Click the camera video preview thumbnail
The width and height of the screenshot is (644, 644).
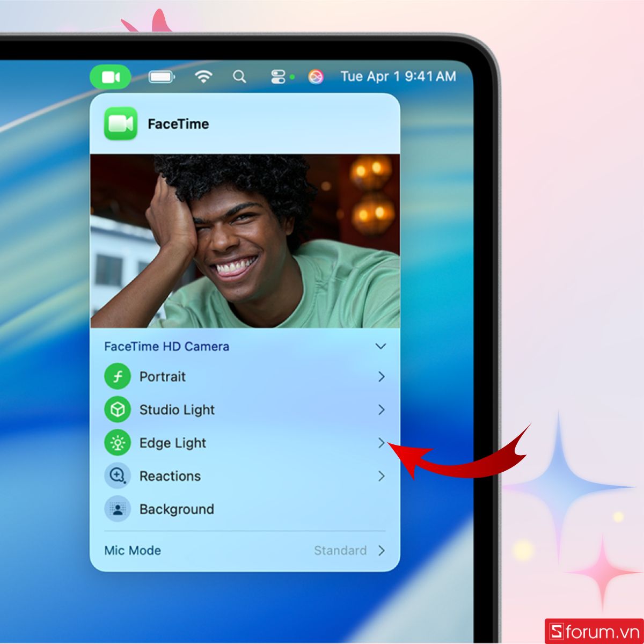pyautogui.click(x=245, y=241)
